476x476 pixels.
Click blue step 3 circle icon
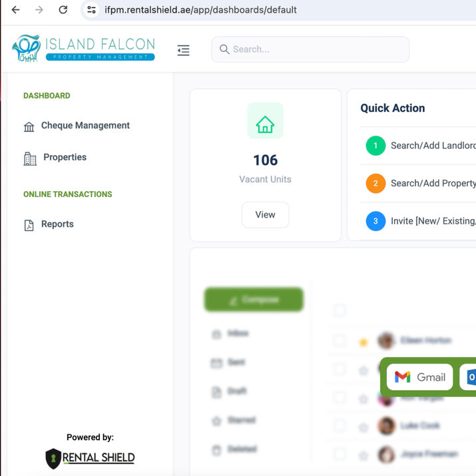(x=375, y=221)
